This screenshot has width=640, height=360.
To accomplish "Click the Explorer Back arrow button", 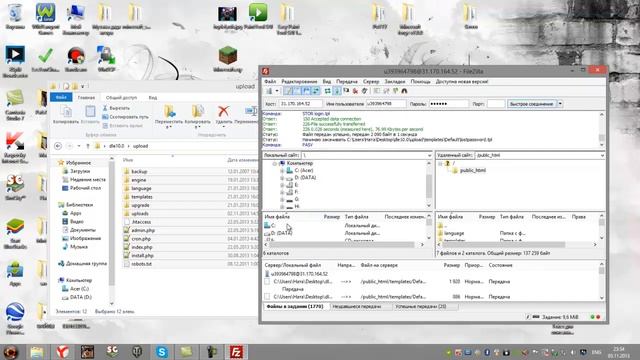I will 58,146.
